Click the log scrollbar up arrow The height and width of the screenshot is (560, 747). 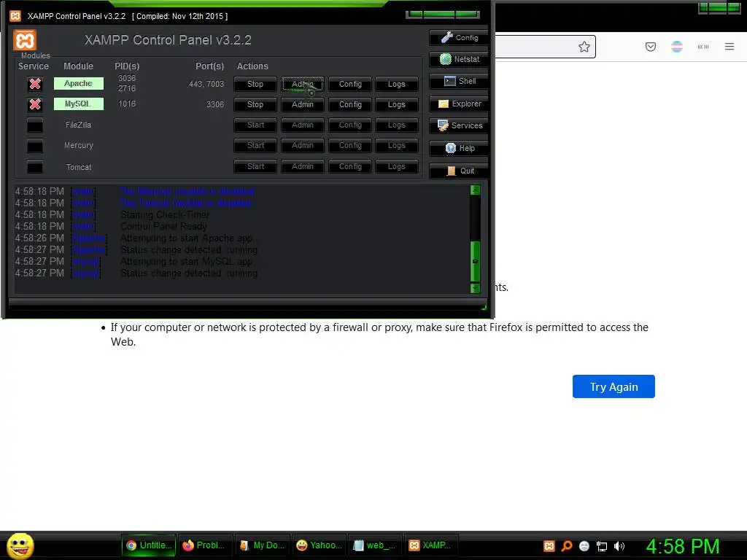[x=475, y=190]
